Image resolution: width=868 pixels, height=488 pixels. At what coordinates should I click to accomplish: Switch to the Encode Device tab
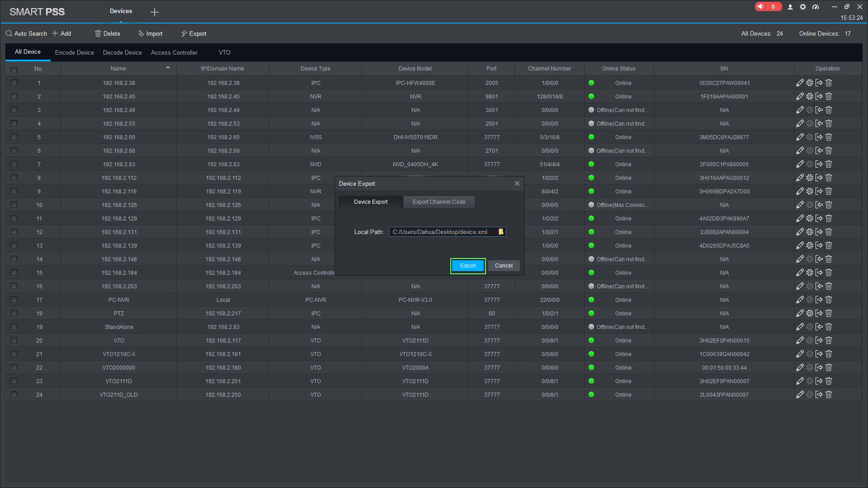point(75,53)
